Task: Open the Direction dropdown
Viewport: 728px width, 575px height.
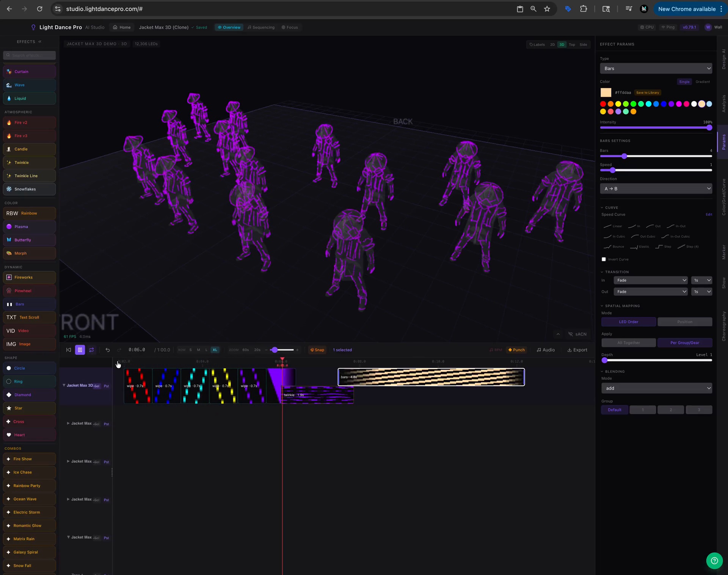Action: [656, 189]
